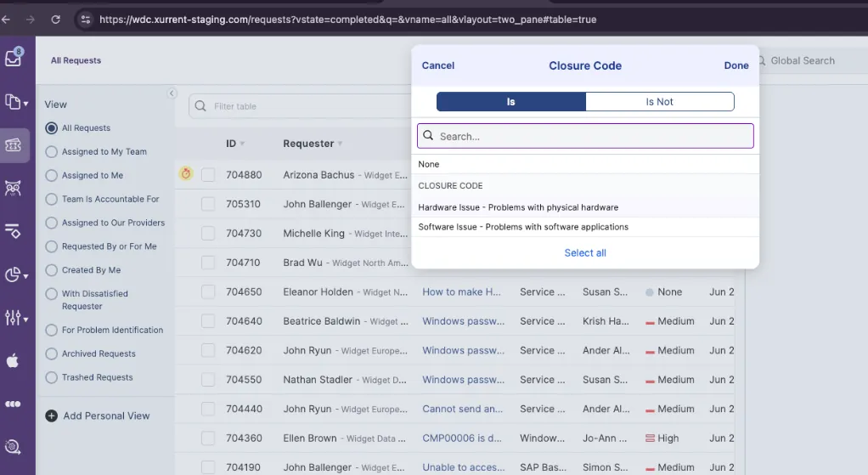
Task: Choose None in Closure Code list
Action: pyautogui.click(x=585, y=165)
